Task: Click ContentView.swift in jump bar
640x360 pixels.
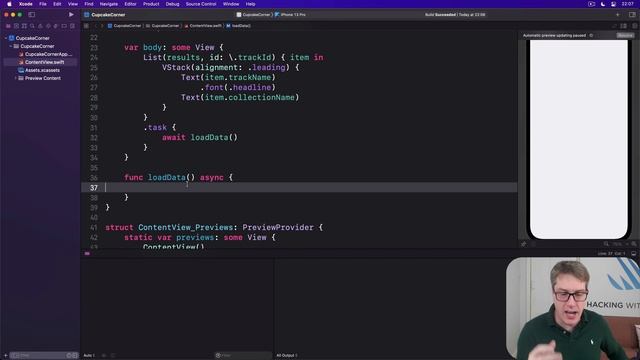Action: point(203,26)
